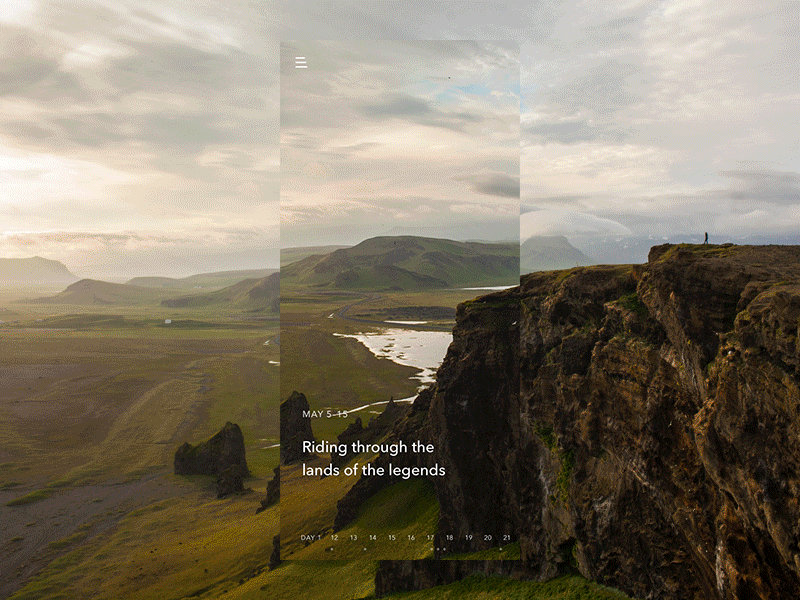This screenshot has height=600, width=800.
Task: Pick day 21 in the timeline
Action: click(x=507, y=537)
